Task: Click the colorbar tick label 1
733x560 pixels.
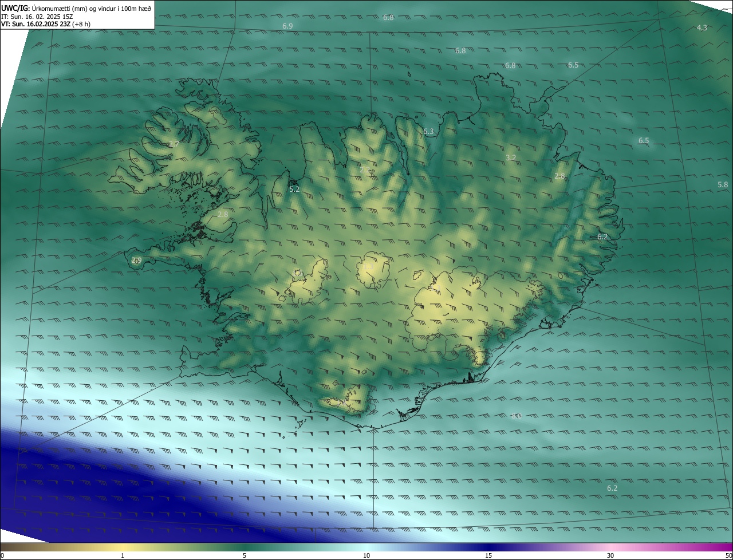Action: click(123, 555)
